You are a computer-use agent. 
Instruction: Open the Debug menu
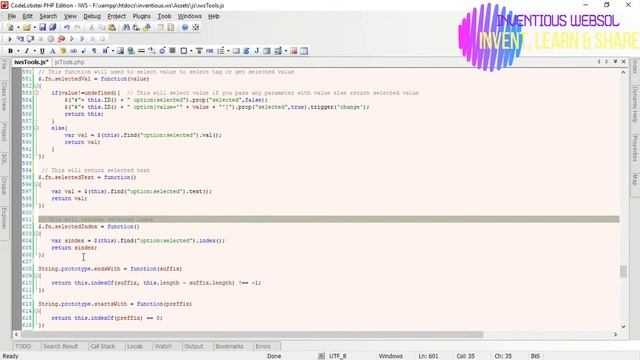click(x=92, y=16)
